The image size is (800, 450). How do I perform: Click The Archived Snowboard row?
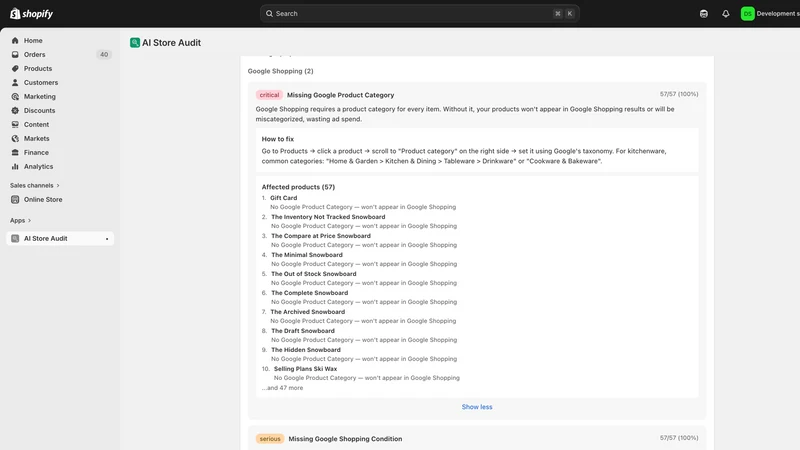(x=308, y=312)
